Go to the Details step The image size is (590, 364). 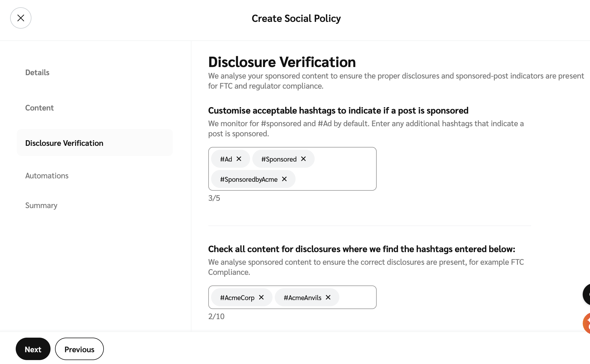click(x=37, y=73)
